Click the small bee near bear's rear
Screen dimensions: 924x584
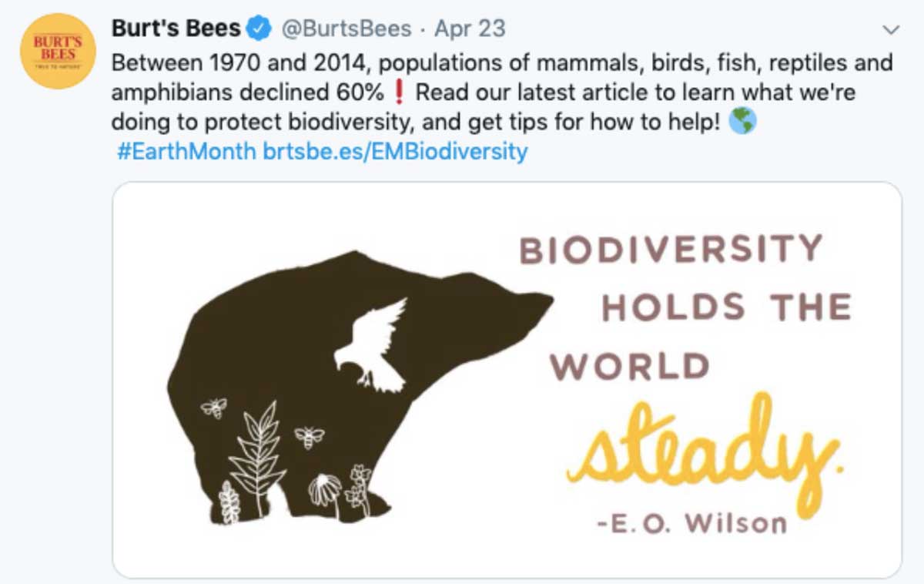[213, 408]
